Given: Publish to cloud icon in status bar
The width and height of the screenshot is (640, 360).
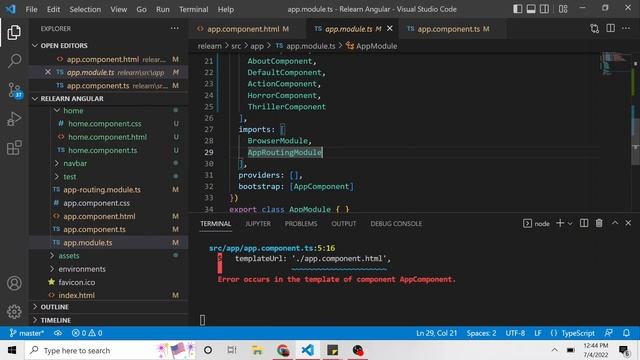Looking at the screenshot, I should 58,333.
